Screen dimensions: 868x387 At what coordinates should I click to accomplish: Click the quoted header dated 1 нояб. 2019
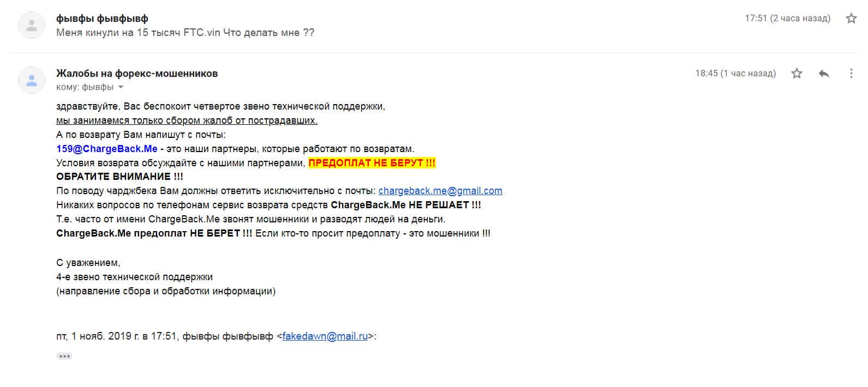[164, 336]
